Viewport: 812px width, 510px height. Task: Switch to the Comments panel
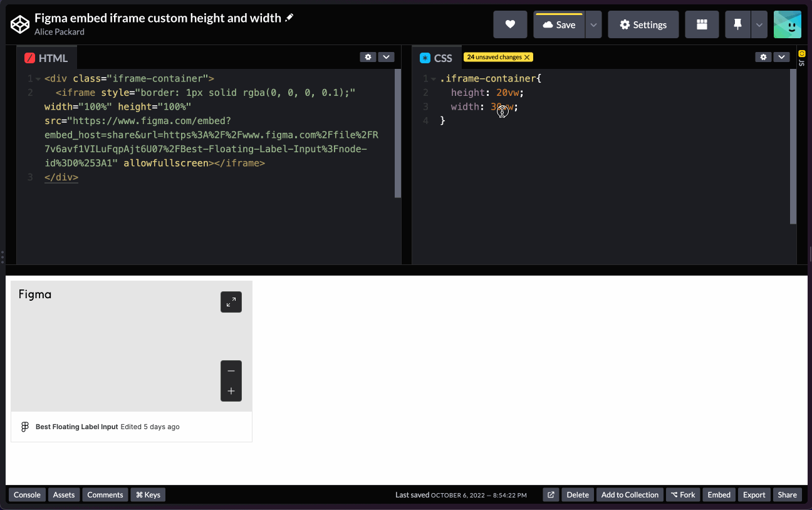pyautogui.click(x=105, y=494)
